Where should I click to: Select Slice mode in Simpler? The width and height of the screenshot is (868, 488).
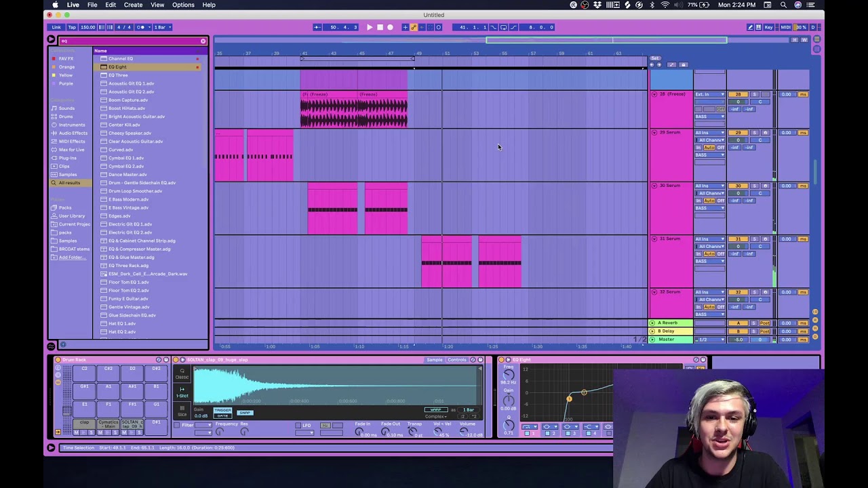[x=182, y=411]
